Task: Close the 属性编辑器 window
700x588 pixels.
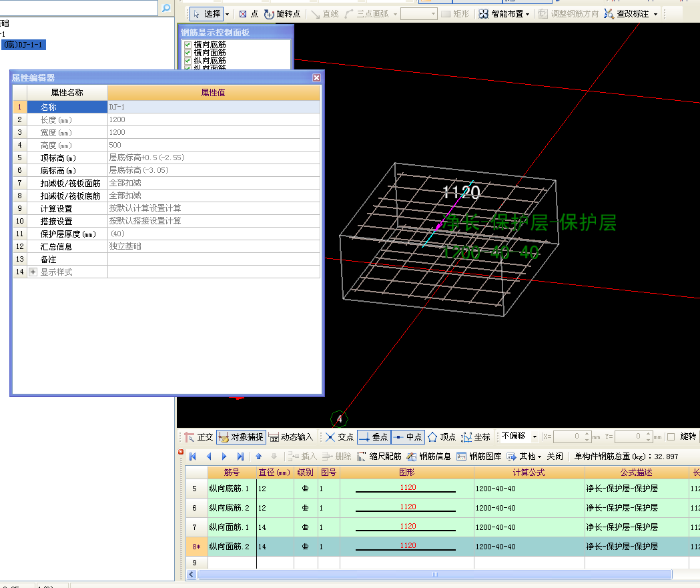Action: 316,77
